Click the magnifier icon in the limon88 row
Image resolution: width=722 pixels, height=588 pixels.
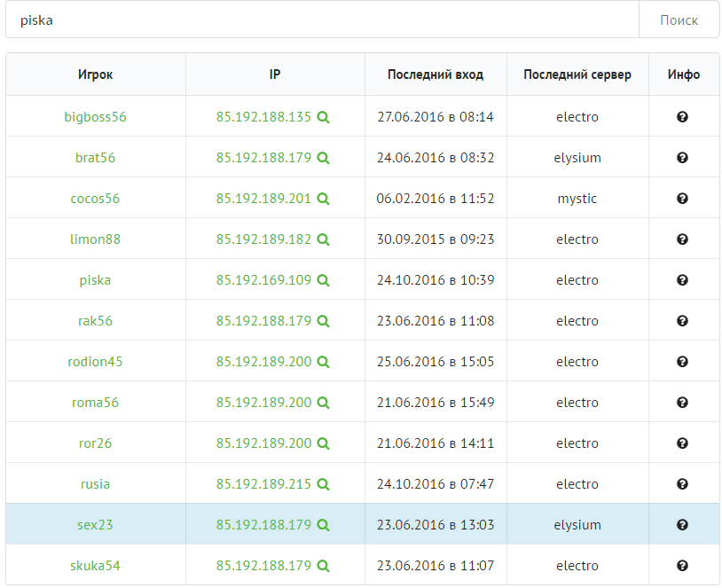(323, 239)
